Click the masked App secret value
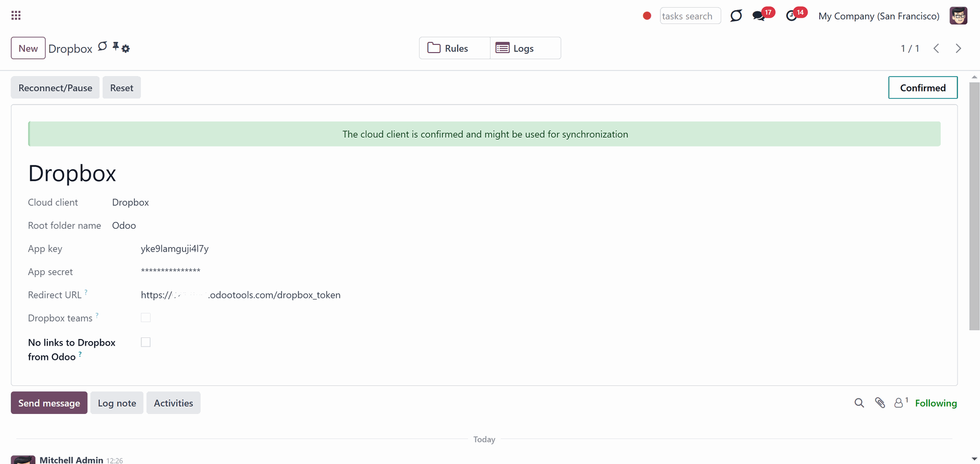 pyautogui.click(x=170, y=271)
